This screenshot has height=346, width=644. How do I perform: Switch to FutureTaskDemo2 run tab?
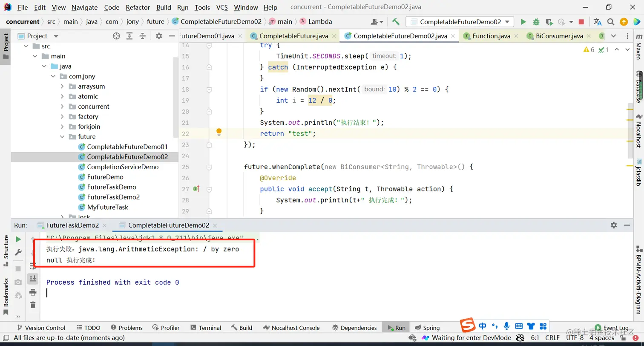point(72,225)
